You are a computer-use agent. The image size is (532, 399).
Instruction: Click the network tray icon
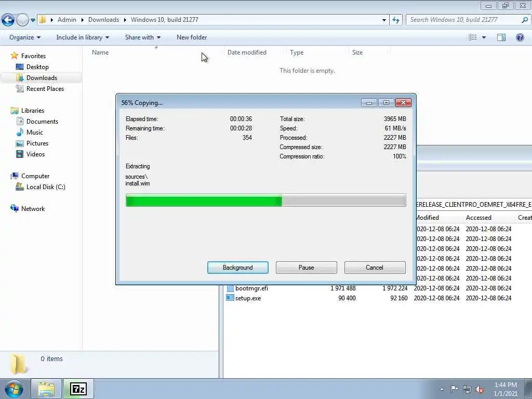click(467, 389)
